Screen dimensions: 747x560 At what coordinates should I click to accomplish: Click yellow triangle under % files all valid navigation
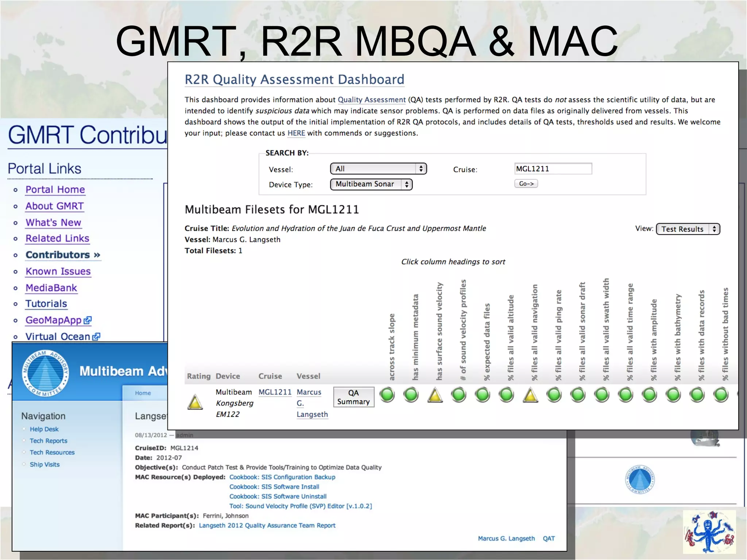530,395
